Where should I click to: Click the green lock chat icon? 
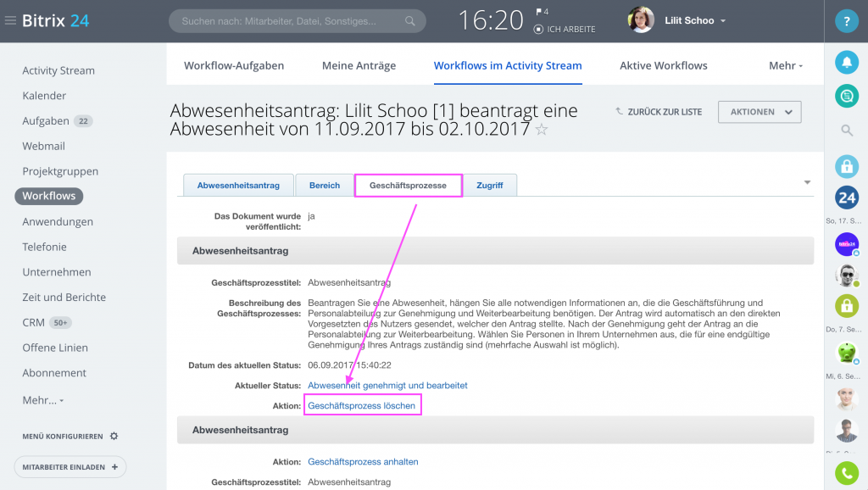point(847,306)
